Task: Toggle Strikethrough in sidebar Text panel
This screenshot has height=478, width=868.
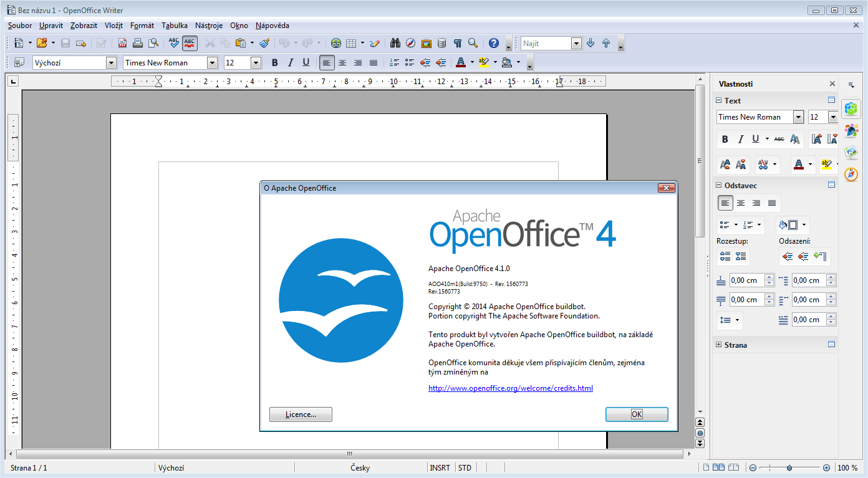Action: 779,139
